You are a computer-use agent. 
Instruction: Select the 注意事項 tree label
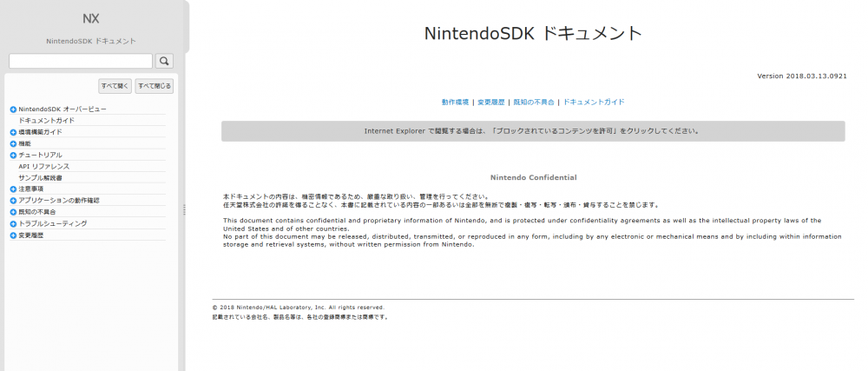(x=31, y=189)
